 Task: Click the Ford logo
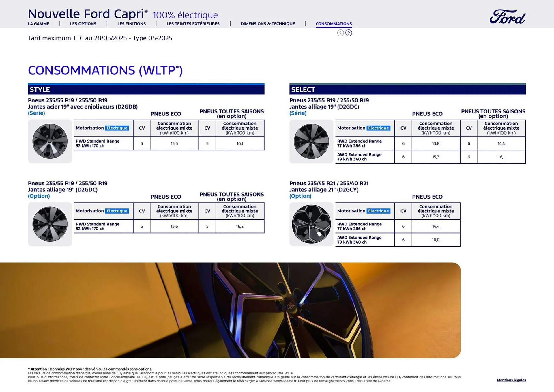(507, 17)
